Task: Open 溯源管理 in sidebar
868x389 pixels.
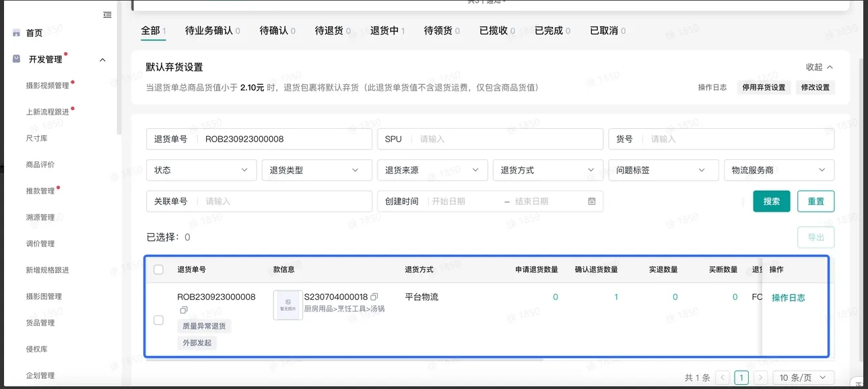Action: point(40,217)
